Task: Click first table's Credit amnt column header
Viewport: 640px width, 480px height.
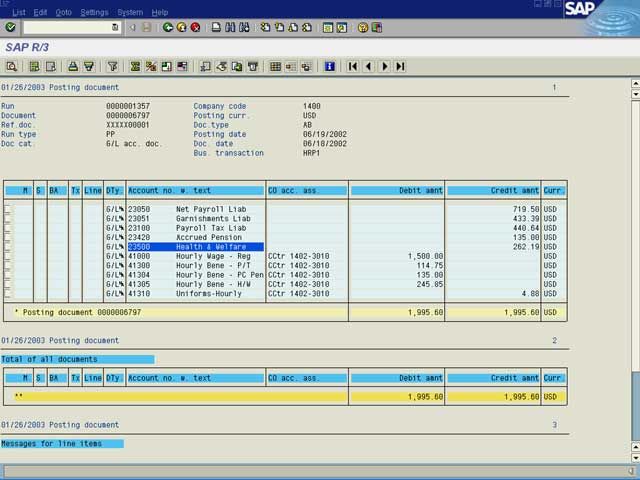Action: (493, 191)
